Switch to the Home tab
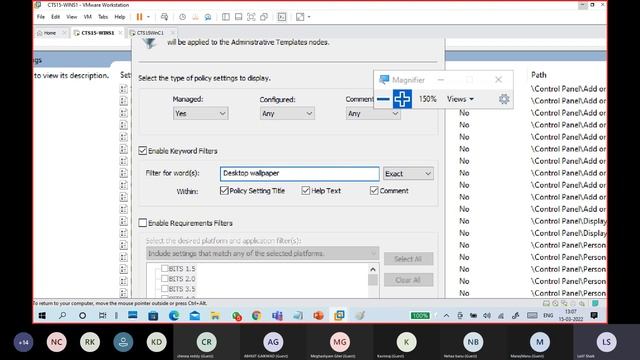This screenshot has height=360, width=640. (49, 33)
